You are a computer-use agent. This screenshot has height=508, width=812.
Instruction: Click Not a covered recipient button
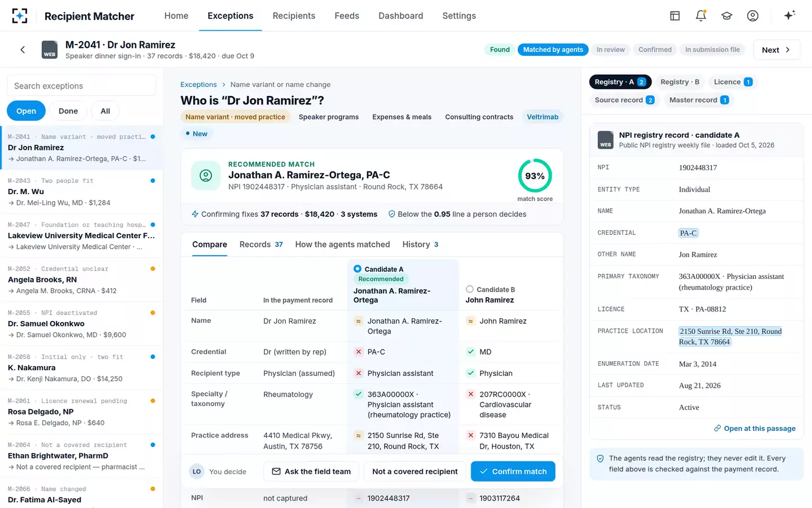pos(415,471)
